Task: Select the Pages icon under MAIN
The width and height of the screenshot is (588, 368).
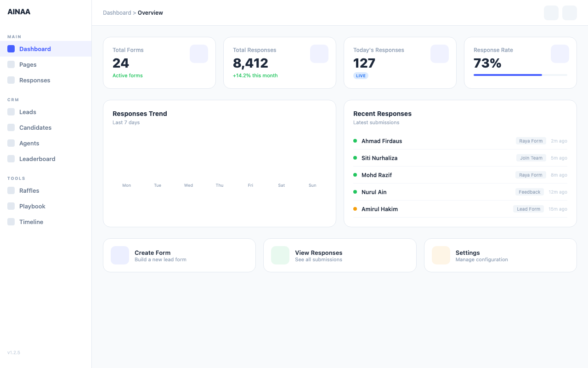Action: (x=11, y=64)
